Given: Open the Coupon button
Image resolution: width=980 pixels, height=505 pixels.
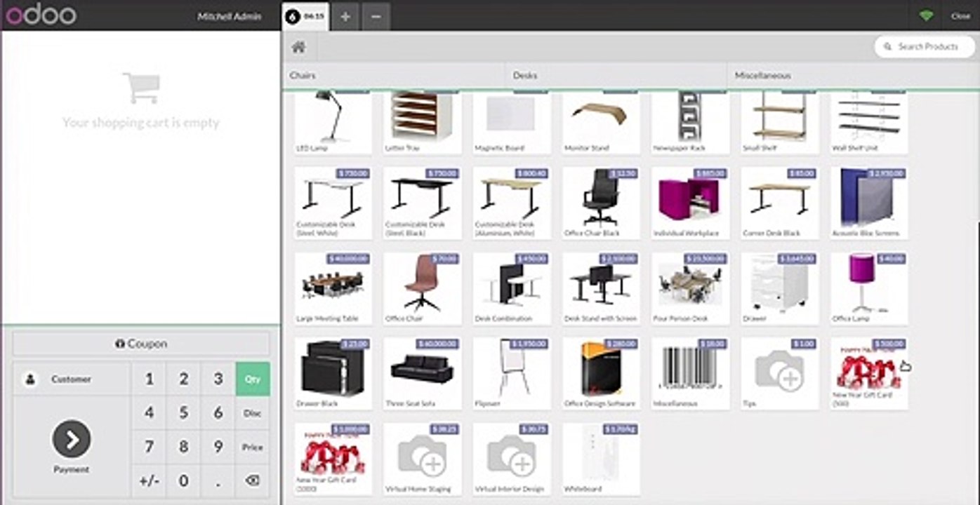Looking at the screenshot, I should (x=141, y=344).
